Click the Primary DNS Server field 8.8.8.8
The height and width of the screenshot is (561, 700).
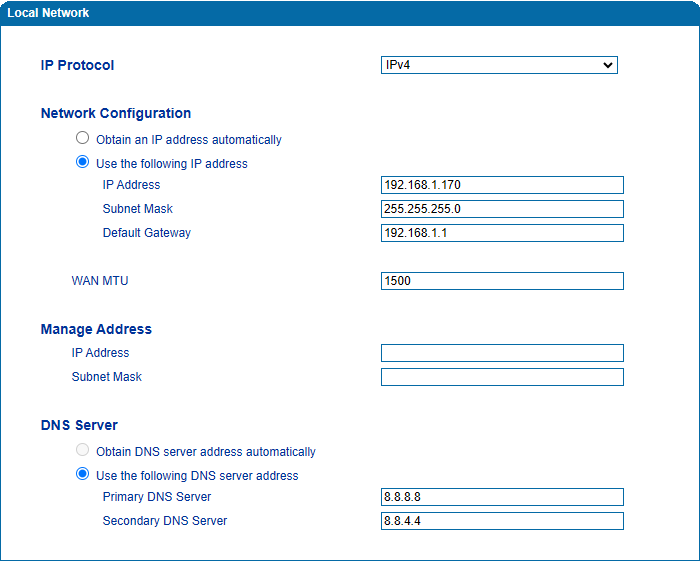pos(502,497)
